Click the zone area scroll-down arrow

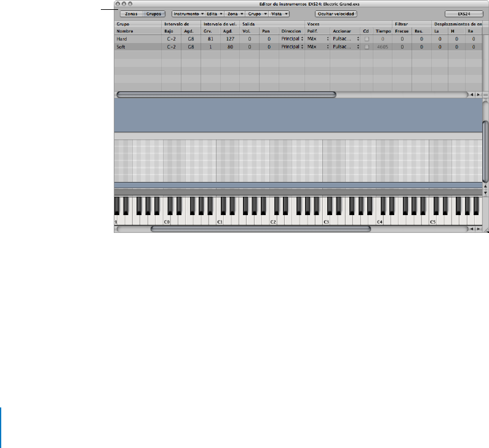485,193
